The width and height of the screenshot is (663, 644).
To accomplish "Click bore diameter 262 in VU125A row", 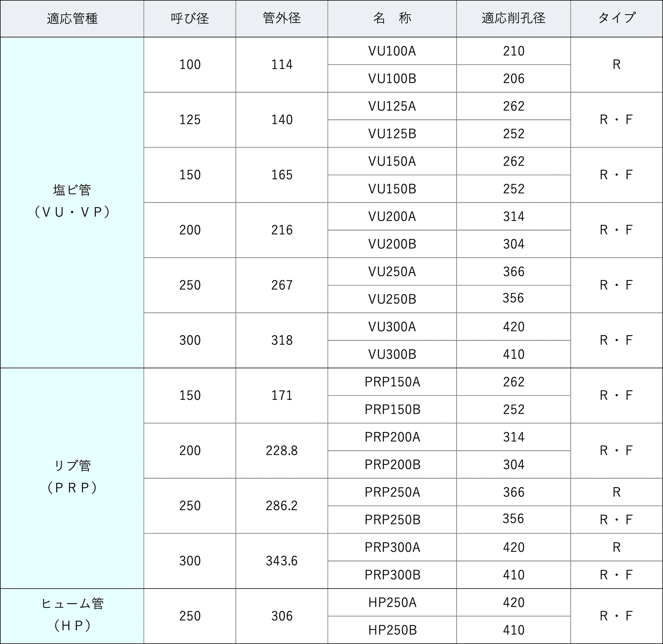I will (514, 106).
